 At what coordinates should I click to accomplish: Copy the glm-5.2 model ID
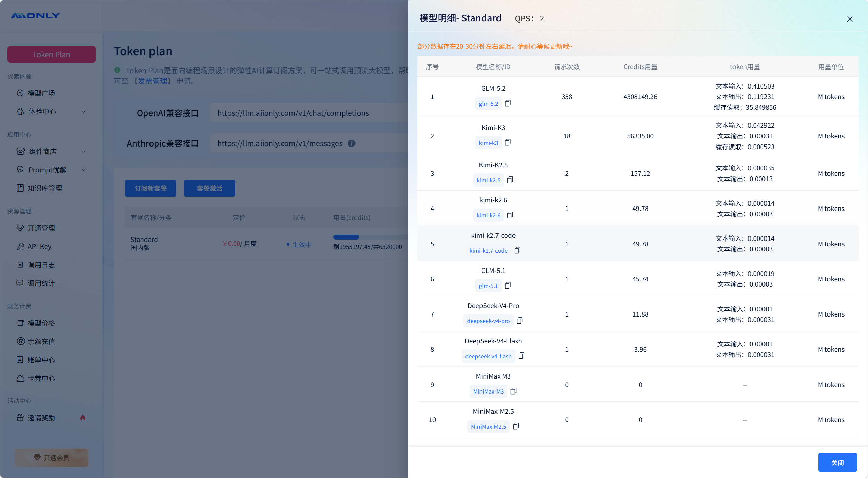tap(508, 103)
